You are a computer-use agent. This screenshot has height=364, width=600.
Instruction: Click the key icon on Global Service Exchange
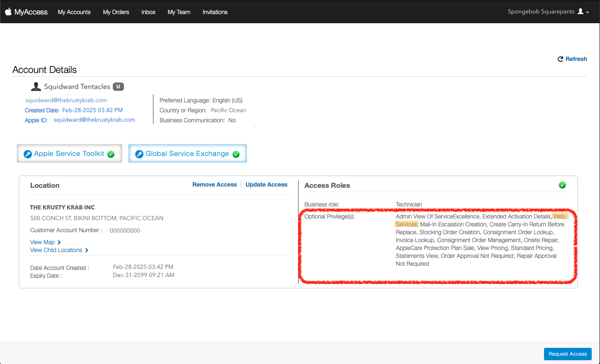tap(139, 154)
